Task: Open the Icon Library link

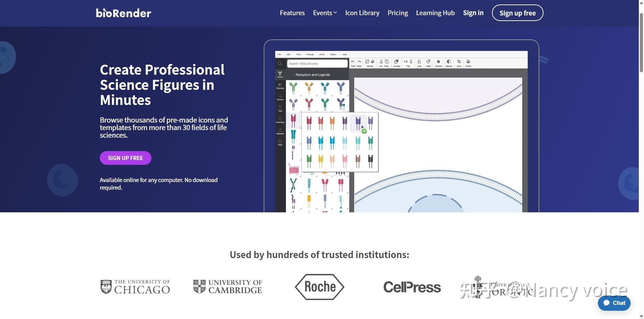Action: click(x=362, y=13)
